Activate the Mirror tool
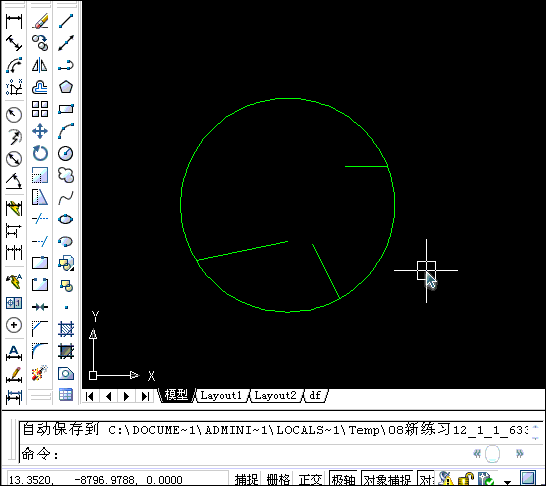This screenshot has height=486, width=546. 40,65
